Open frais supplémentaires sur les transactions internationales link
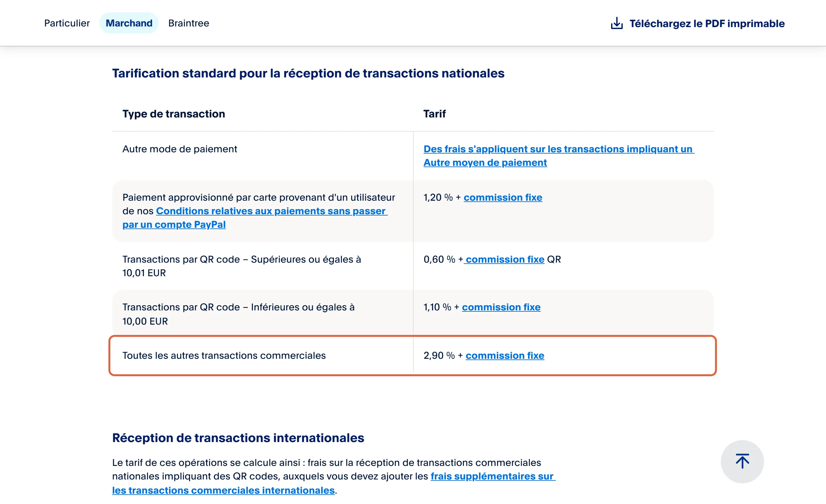Screen dimensions: 826x504 tap(334, 483)
